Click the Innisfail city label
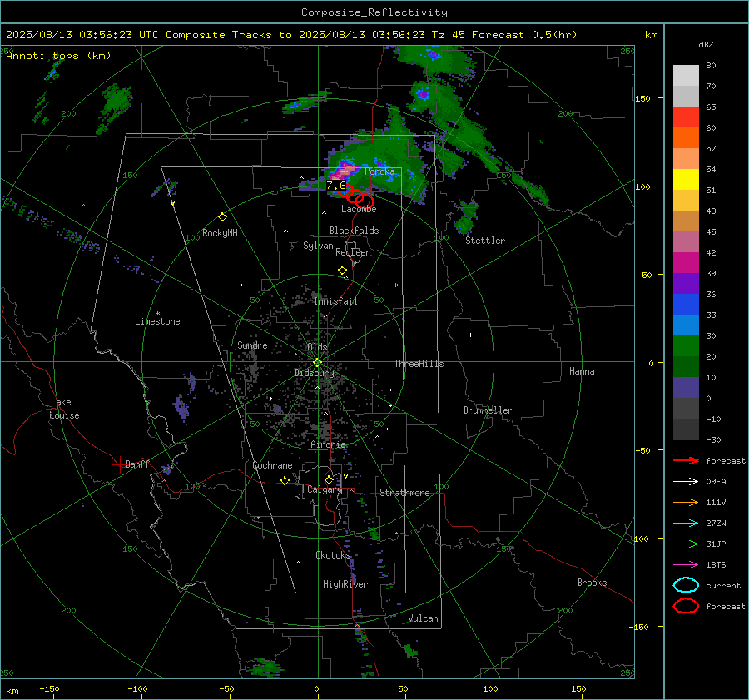 (335, 301)
